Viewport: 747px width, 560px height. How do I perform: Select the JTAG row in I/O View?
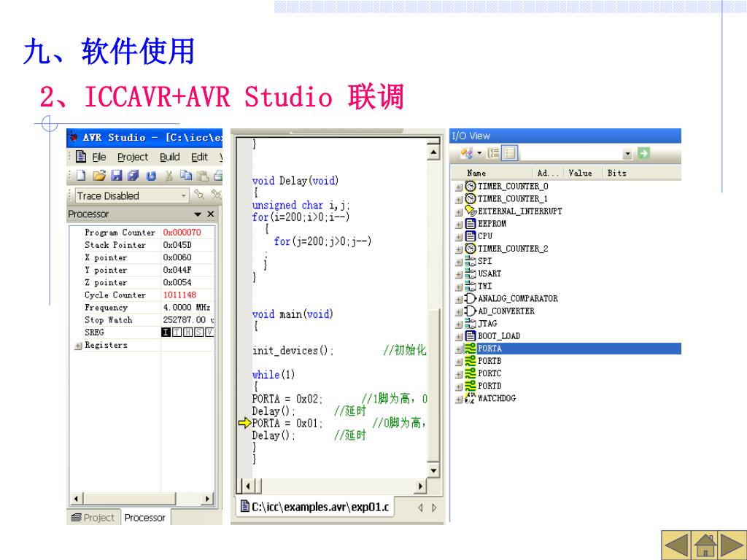[568, 323]
